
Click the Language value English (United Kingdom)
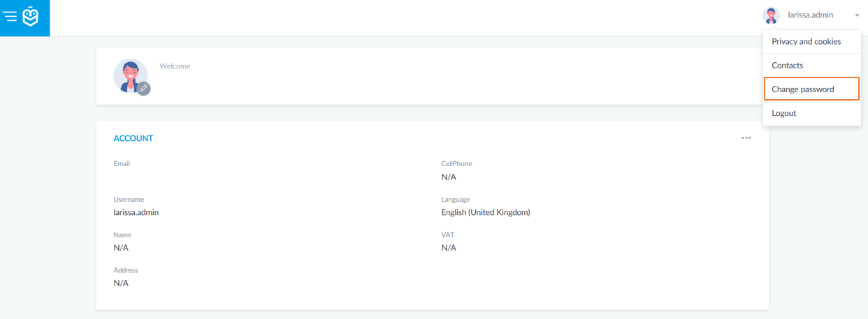486,212
